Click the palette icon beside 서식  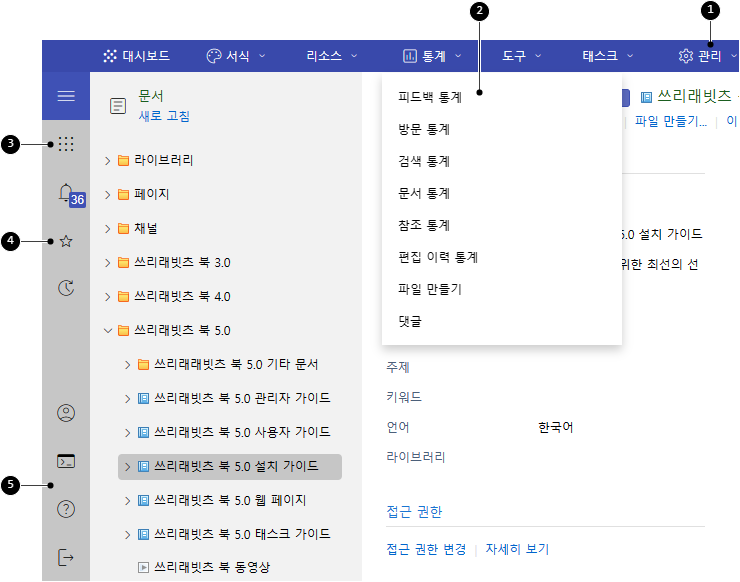(214, 56)
